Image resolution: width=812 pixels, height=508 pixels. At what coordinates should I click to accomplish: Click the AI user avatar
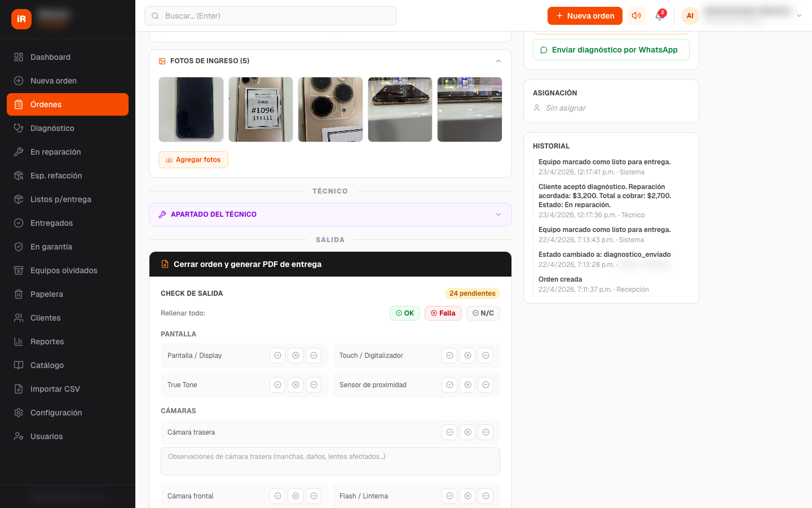click(690, 16)
